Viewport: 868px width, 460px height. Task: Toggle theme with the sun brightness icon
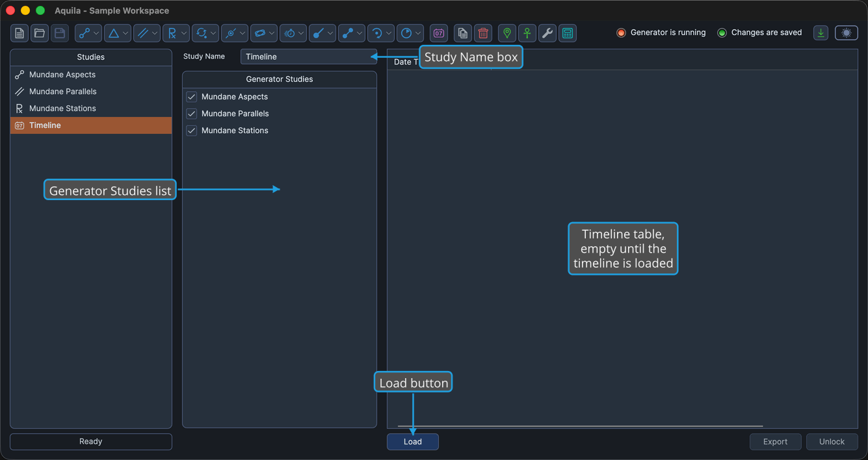[x=847, y=33]
